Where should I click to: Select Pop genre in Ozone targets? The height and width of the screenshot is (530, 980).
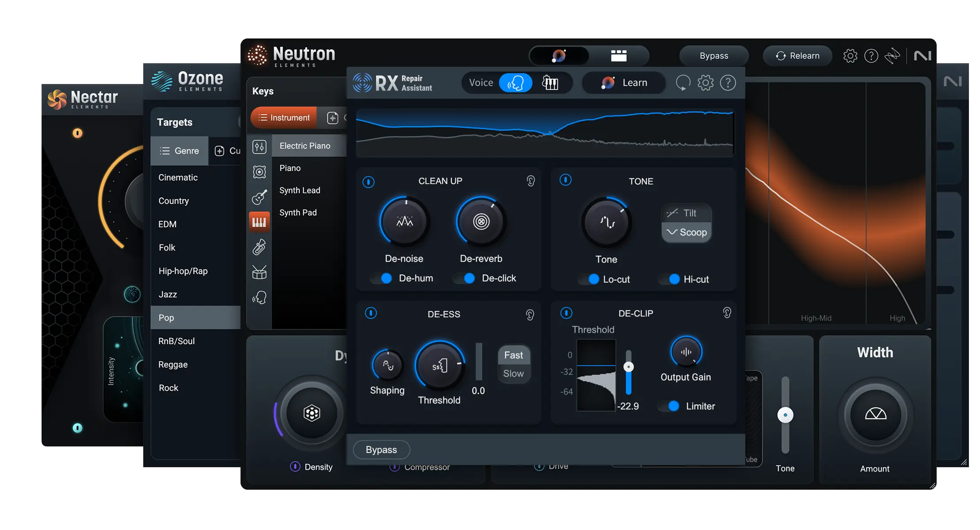pos(195,317)
